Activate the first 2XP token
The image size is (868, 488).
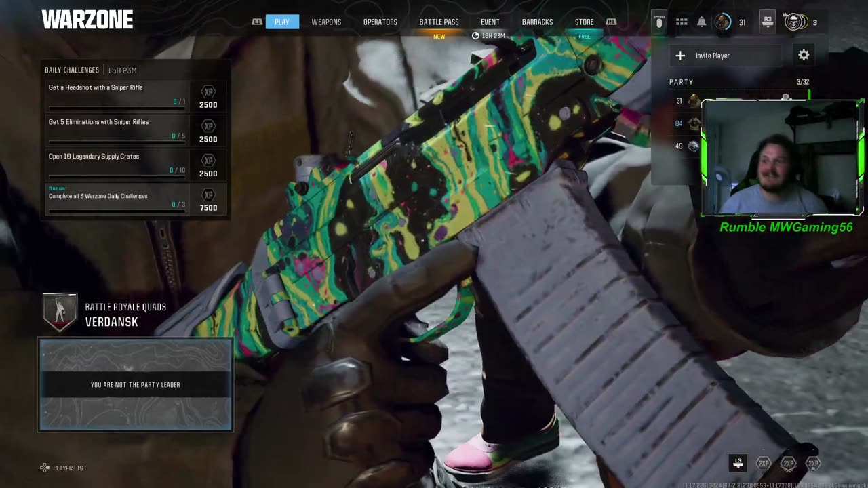[764, 464]
